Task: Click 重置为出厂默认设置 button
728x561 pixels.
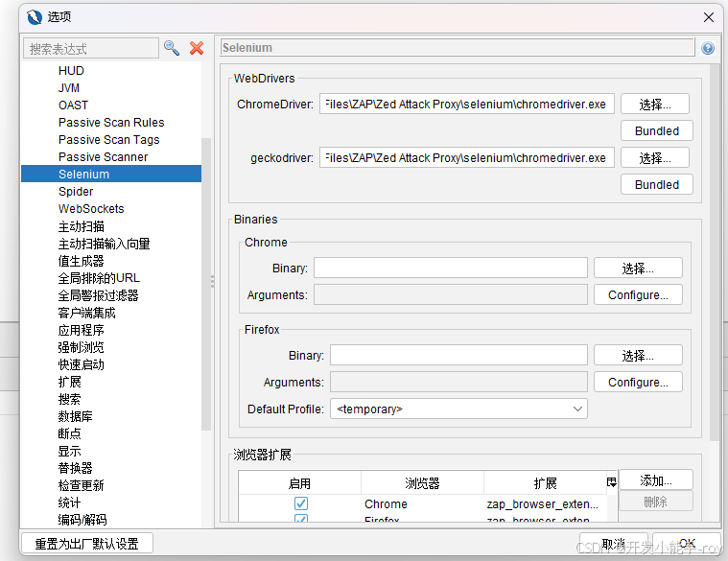Action: pos(87,544)
